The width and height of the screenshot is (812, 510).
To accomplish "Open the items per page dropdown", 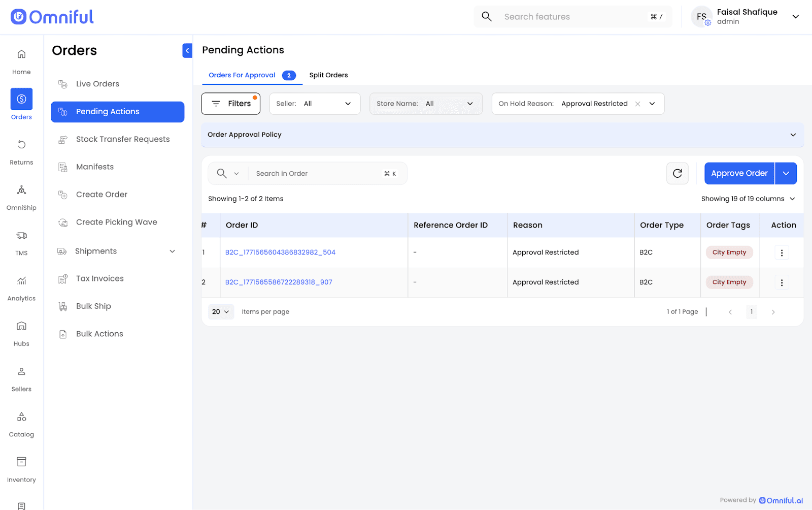I will pyautogui.click(x=221, y=312).
